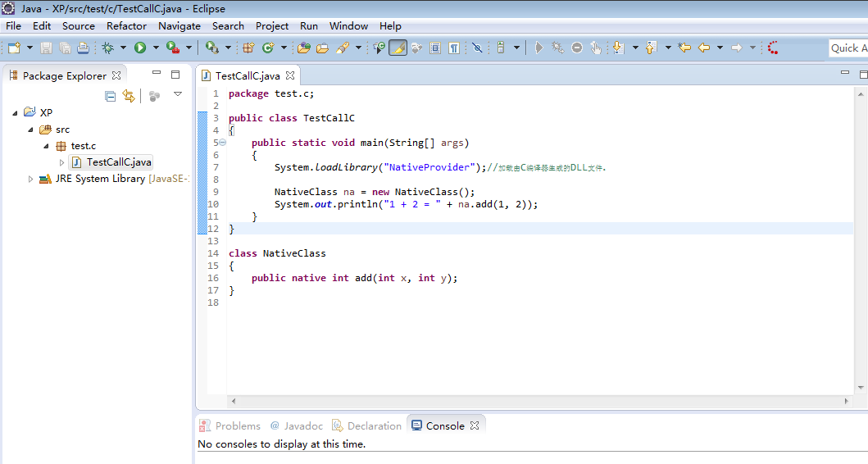Click Run Last Tool with toolbox icon

(173, 48)
